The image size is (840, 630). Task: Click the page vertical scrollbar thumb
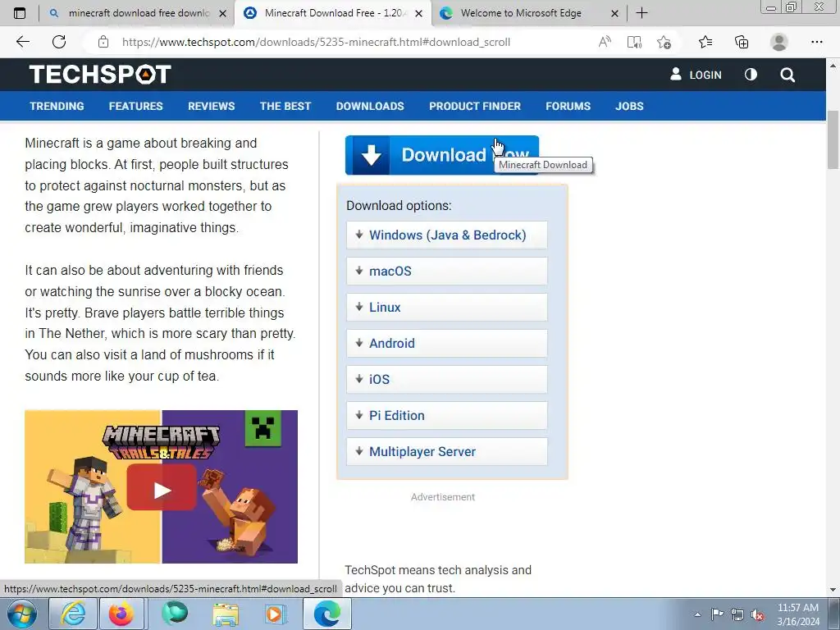click(x=833, y=139)
